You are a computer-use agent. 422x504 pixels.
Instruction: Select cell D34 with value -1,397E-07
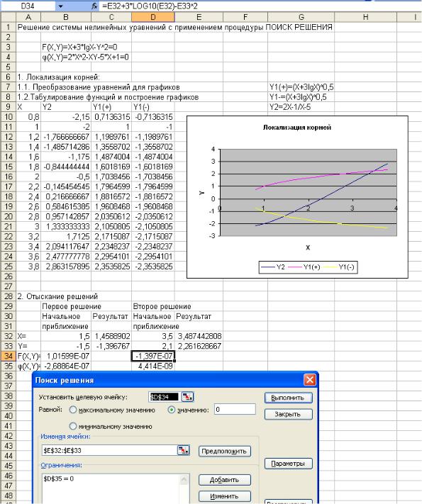152,356
